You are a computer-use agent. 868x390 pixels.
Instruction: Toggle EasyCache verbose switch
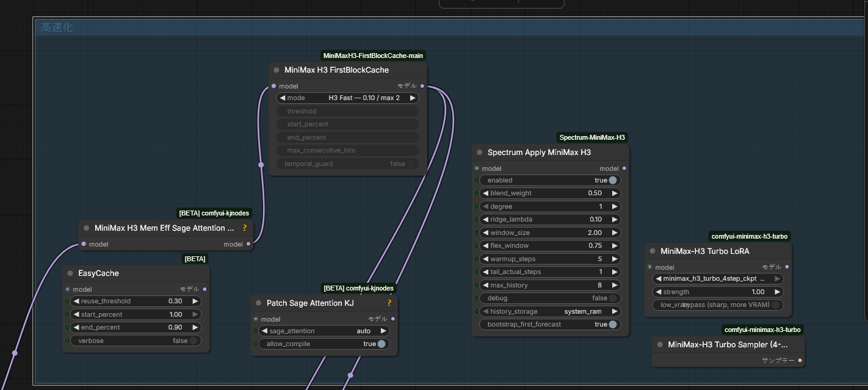pyautogui.click(x=193, y=341)
